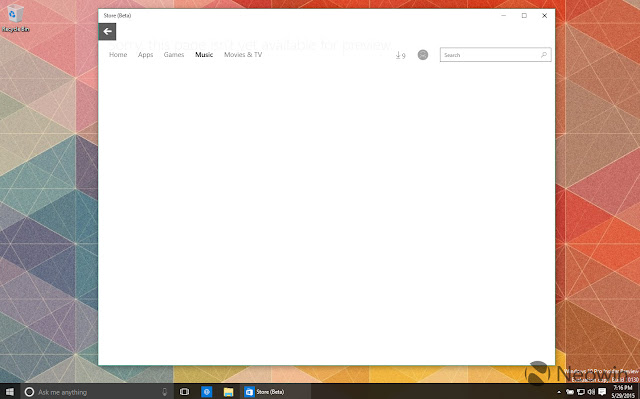Click the Ask me anything search box
Image resolution: width=640 pixels, height=399 pixels.
pos(97,392)
